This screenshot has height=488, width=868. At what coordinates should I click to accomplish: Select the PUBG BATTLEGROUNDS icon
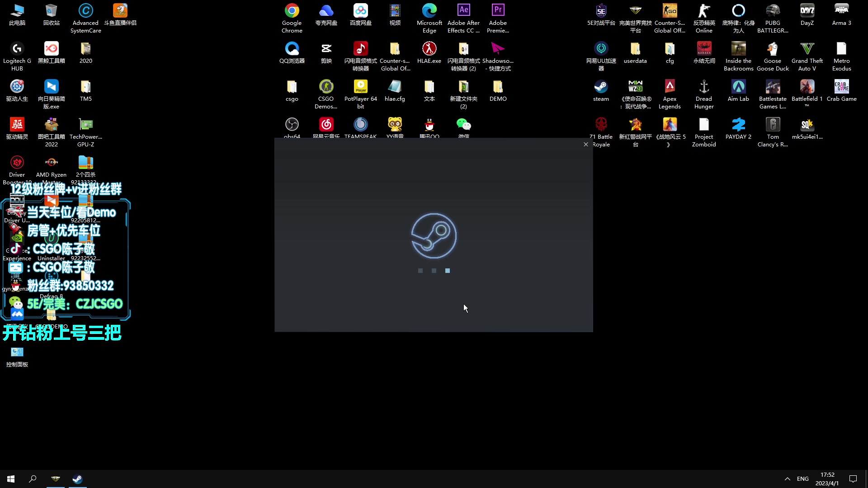click(x=773, y=11)
